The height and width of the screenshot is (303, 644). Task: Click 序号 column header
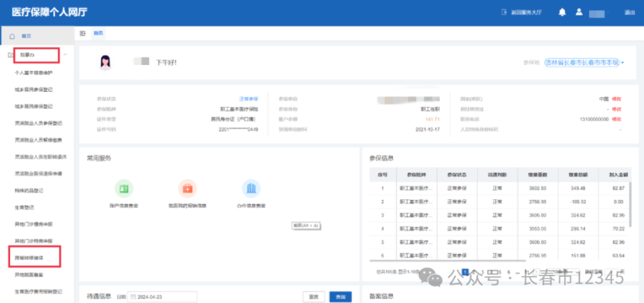point(383,174)
